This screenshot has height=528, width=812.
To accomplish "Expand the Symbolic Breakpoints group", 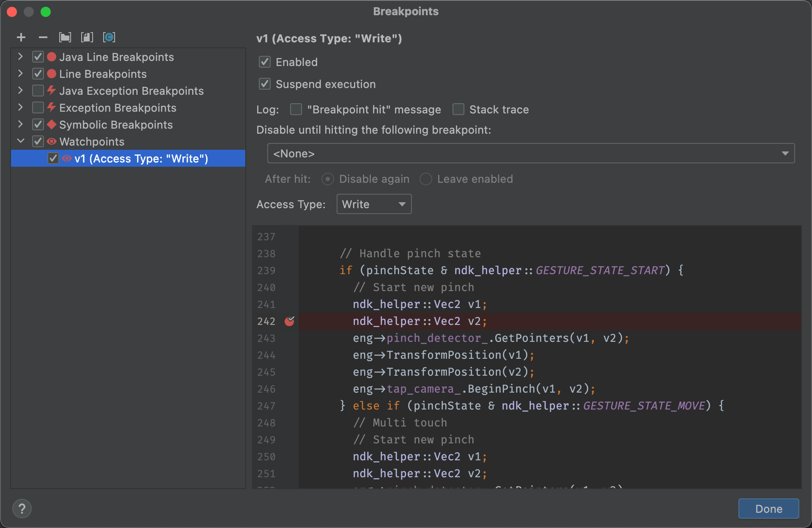I will pos(21,124).
